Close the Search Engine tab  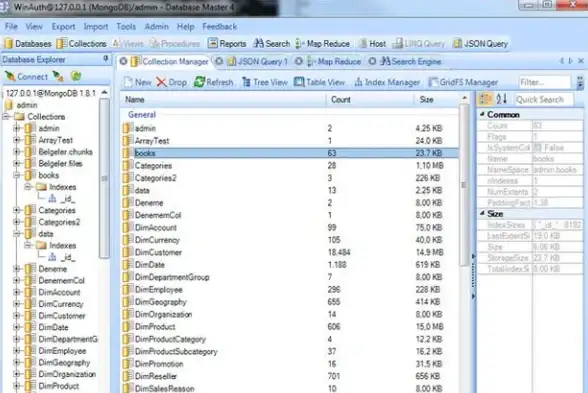pos(372,62)
